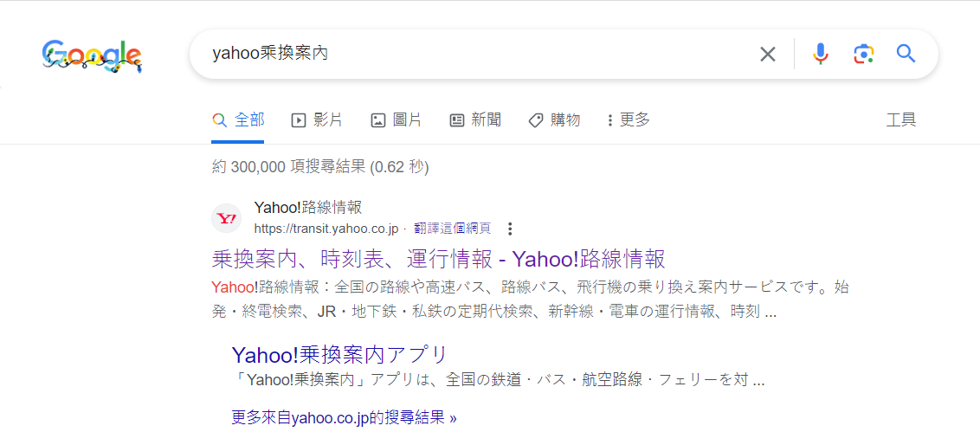This screenshot has height=445, width=980.
Task: Click the snippet text starting Yahoo!路線情報：全国の路線
Action: pos(529,299)
